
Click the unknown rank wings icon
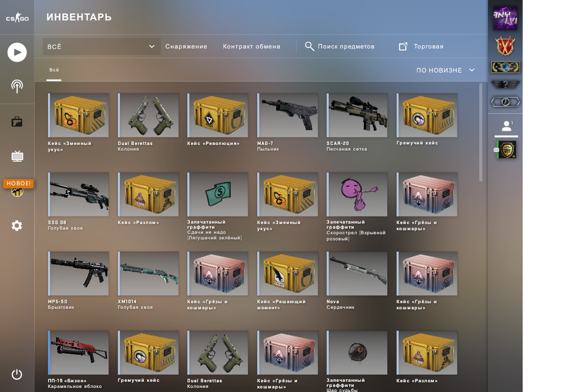[x=505, y=84]
